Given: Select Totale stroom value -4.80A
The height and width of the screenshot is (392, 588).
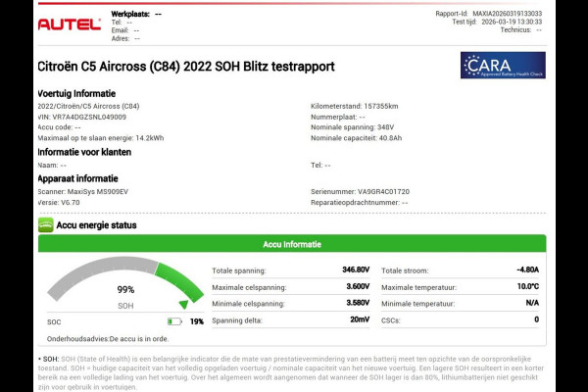Looking at the screenshot, I should (x=527, y=269).
